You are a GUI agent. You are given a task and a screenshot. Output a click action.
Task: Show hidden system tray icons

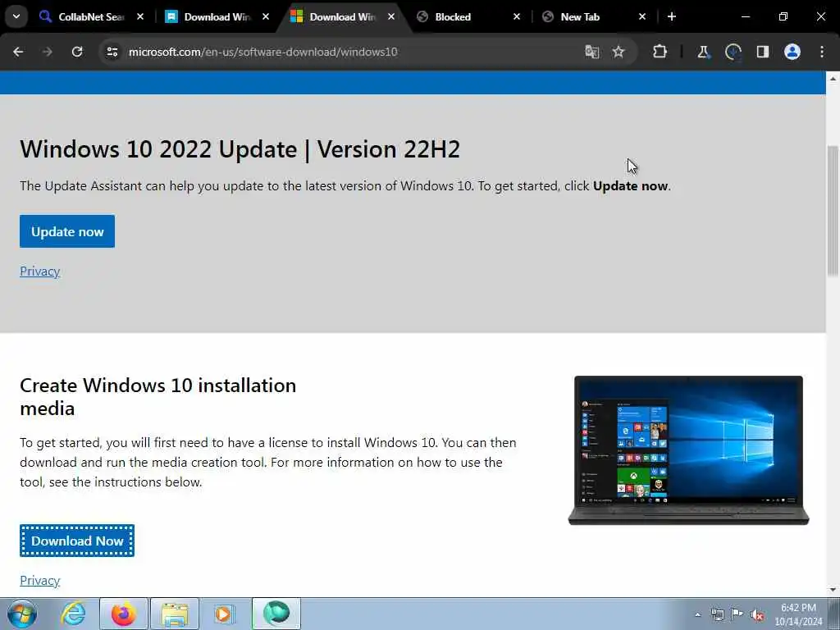(697, 614)
